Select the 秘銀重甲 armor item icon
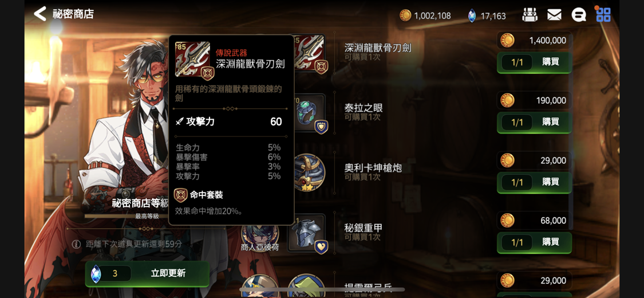 310,233
